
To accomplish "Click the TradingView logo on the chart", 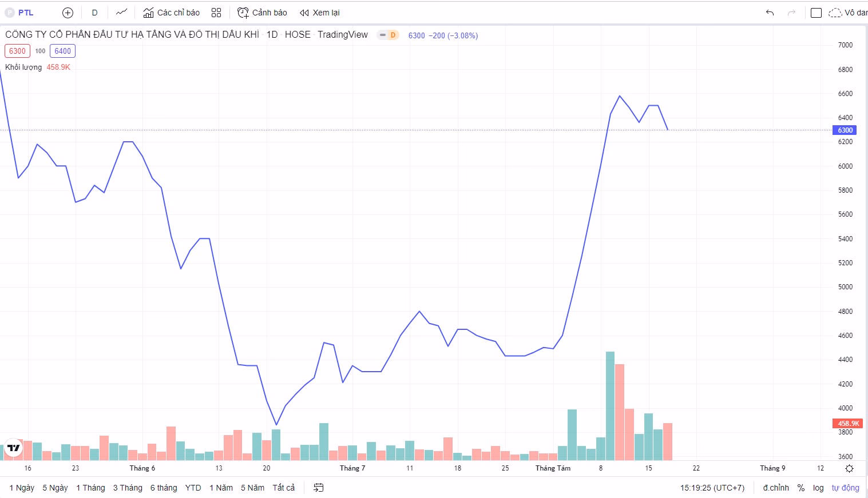I will point(13,448).
